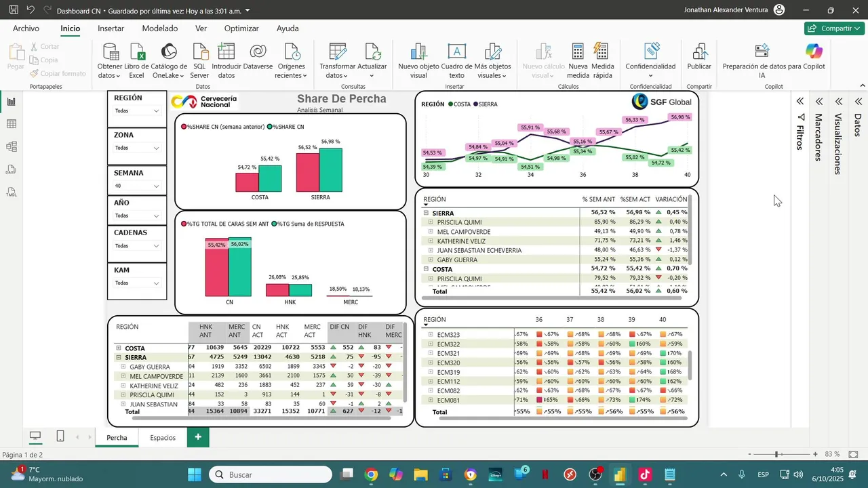Open DAX query view in sidebar
The width and height of the screenshot is (868, 488).
[x=12, y=169]
